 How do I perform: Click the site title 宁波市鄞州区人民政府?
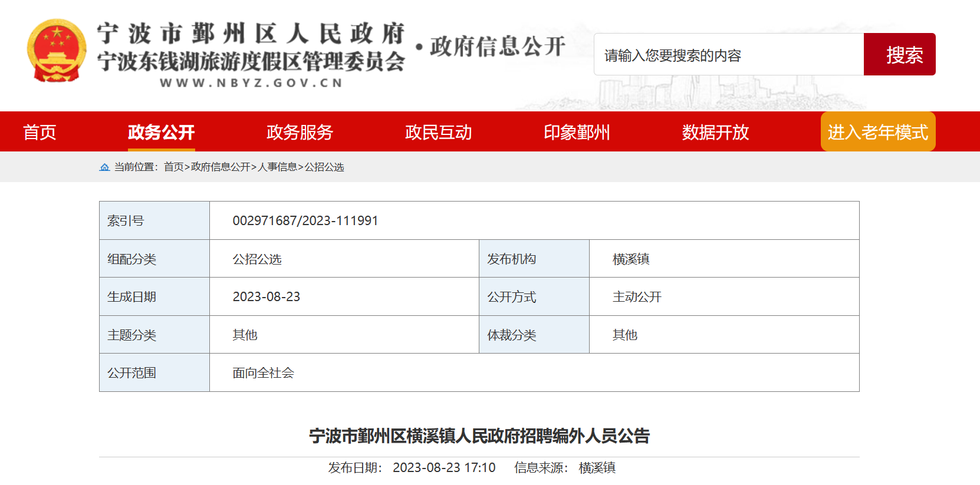(251, 34)
